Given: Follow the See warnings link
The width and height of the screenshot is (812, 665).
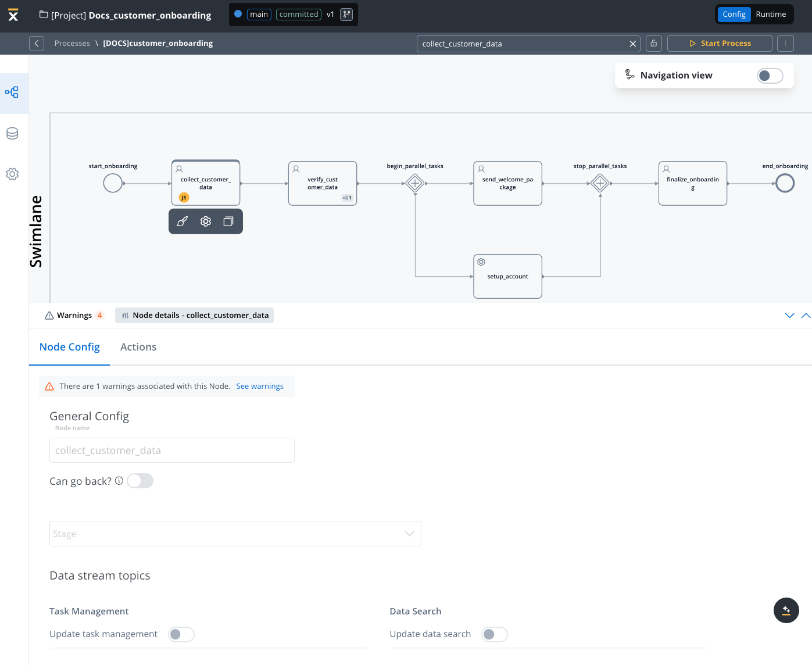Looking at the screenshot, I should coord(260,387).
